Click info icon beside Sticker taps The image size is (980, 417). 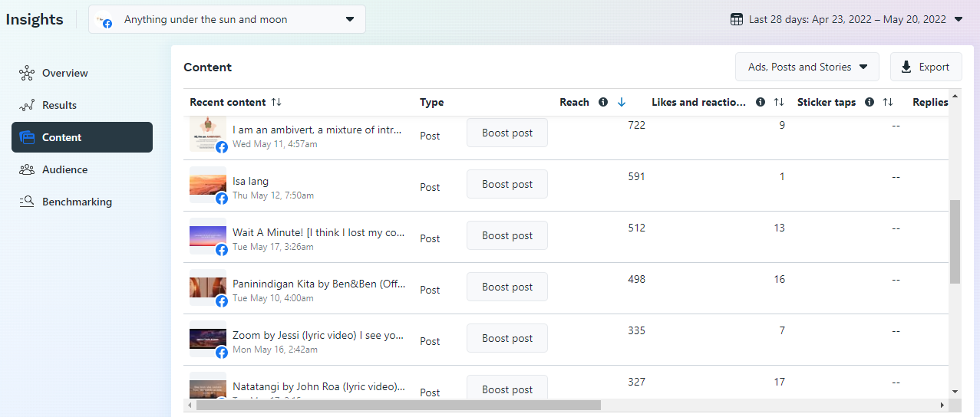(869, 103)
